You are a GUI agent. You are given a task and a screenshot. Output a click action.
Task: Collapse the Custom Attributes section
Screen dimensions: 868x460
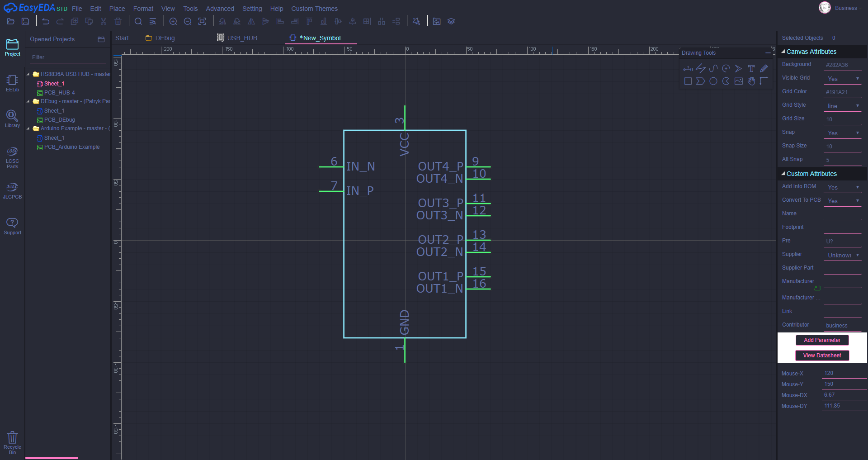[x=783, y=174]
